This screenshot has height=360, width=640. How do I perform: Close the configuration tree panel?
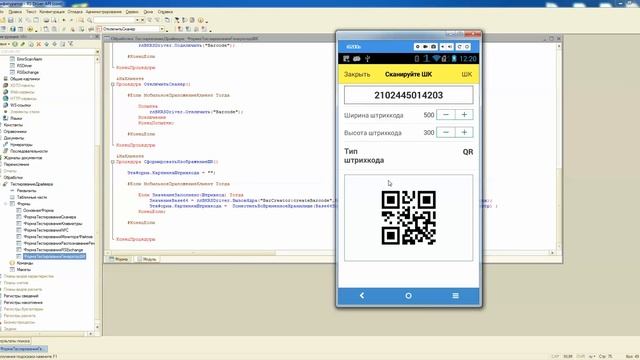point(97,37)
